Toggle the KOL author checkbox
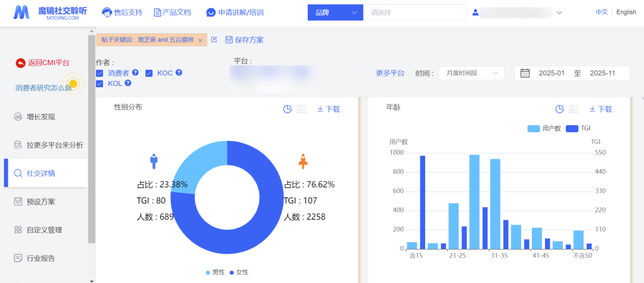Screen dimensions: 644x283 [100, 84]
